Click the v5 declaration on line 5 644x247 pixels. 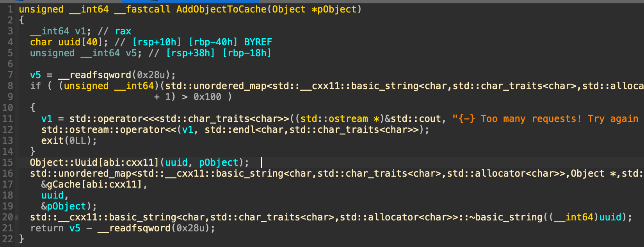coord(131,53)
